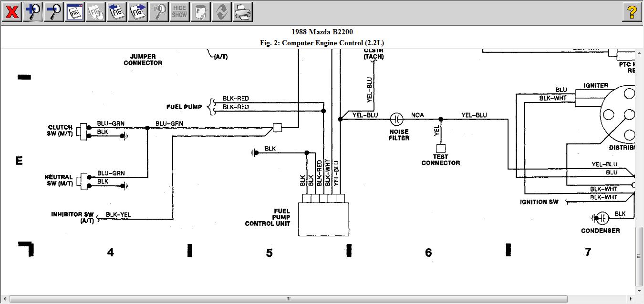The image size is (644, 304).
Task: Click the BLK-YEL wire label
Action: 118,215
